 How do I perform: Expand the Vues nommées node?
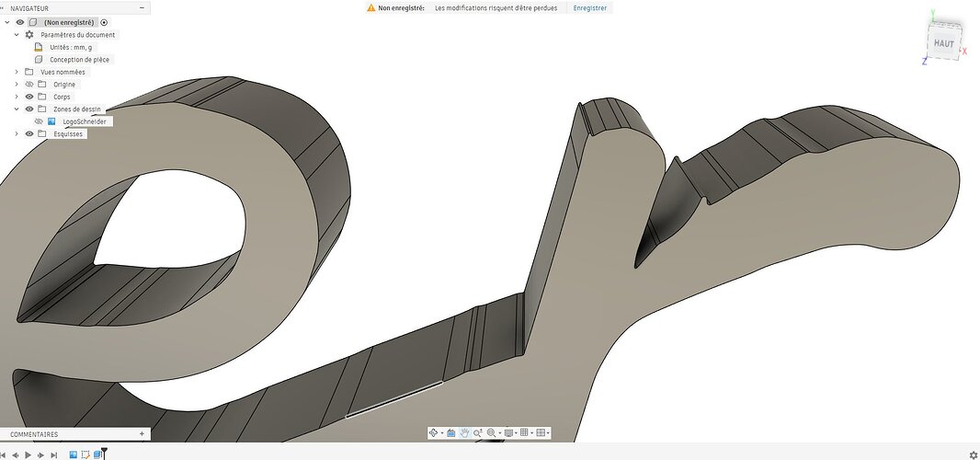(x=17, y=72)
